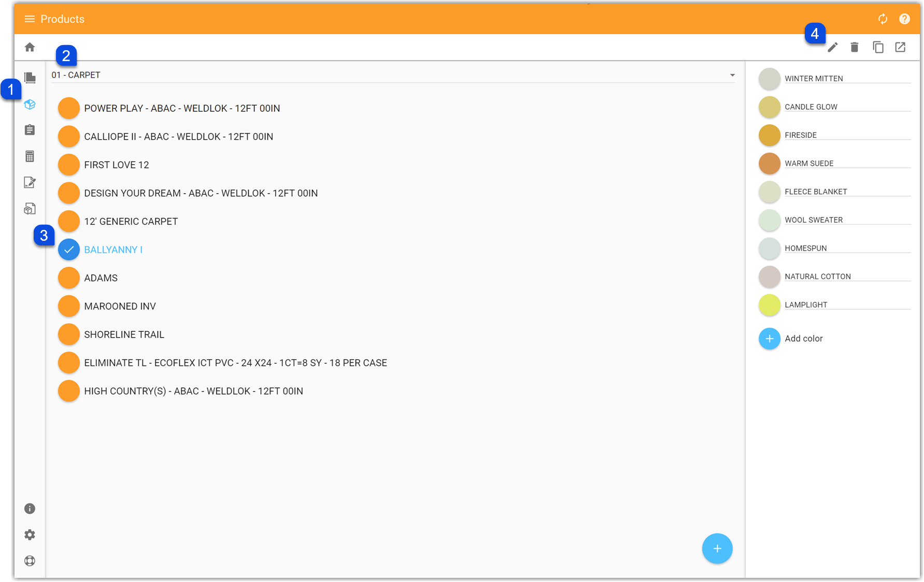Show the info icon in sidebar
Image resolution: width=924 pixels, height=582 pixels.
click(x=30, y=508)
